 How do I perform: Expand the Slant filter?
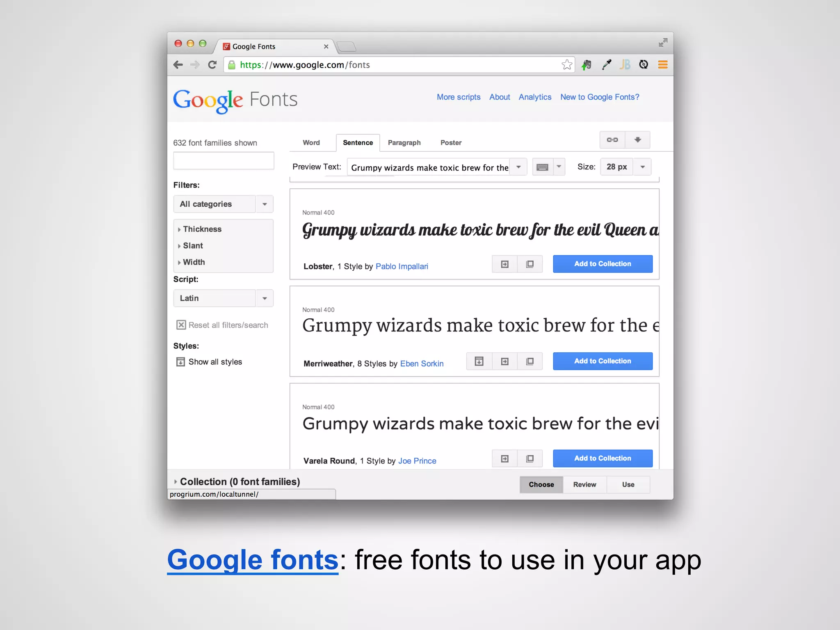[x=190, y=246]
